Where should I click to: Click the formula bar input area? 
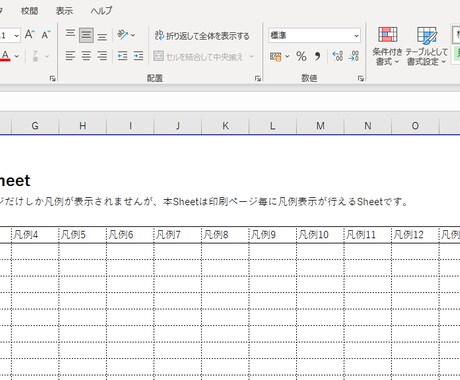tap(230, 101)
